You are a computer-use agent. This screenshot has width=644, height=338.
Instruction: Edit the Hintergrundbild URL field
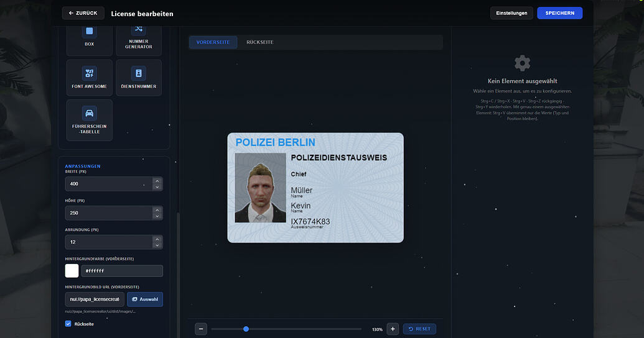(95, 299)
